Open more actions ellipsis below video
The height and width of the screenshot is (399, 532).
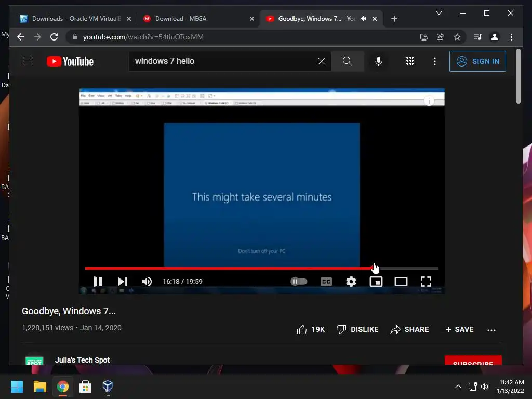(491, 330)
